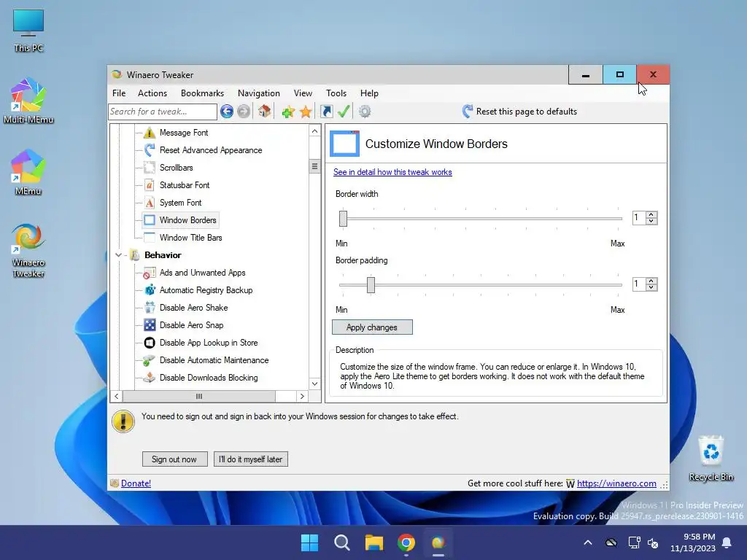Click the export shortcut arrow toolbar icon
The width and height of the screenshot is (747, 560).
click(326, 112)
